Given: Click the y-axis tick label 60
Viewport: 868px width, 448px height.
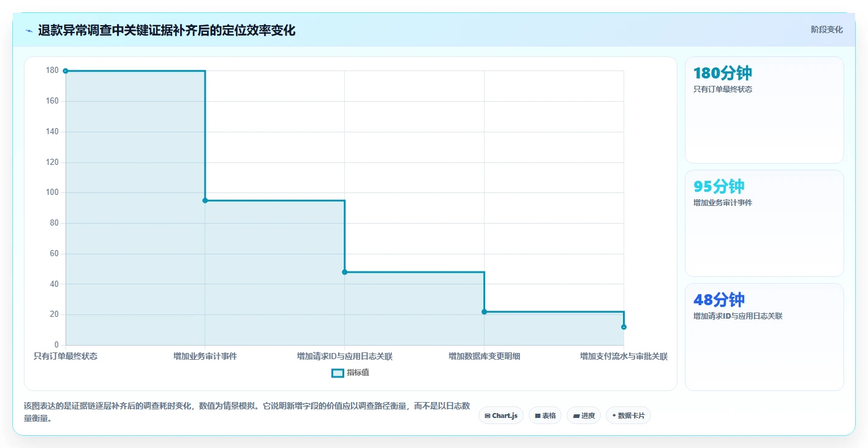Looking at the screenshot, I should (x=54, y=254).
